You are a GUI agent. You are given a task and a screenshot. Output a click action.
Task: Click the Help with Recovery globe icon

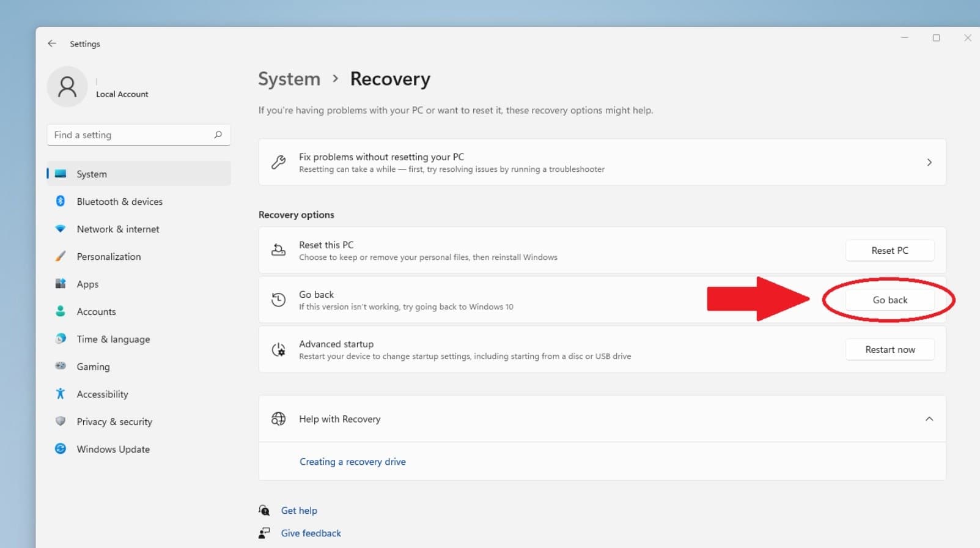278,419
